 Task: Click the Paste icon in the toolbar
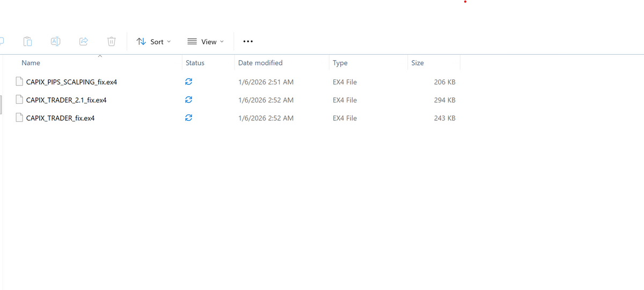pos(28,41)
